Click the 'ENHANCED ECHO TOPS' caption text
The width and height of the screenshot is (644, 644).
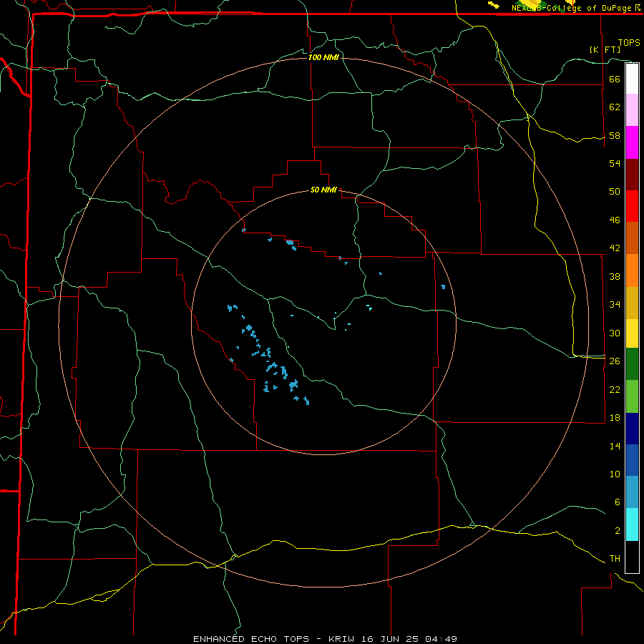(x=251, y=639)
